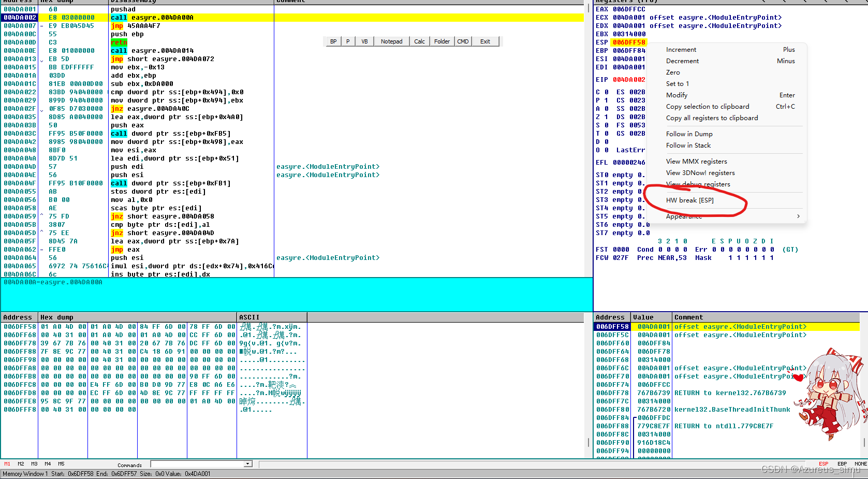The image size is (868, 479).
Task: Toggle the P flag value
Action: point(607,100)
